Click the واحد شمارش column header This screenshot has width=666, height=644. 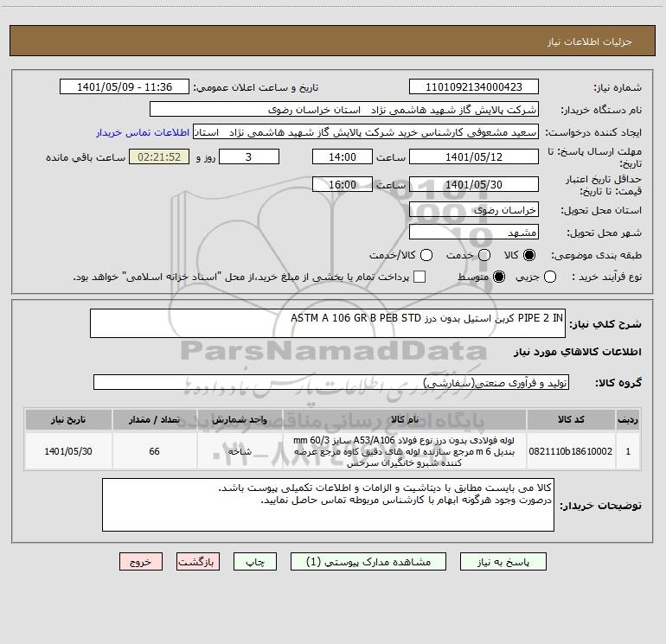click(x=240, y=419)
